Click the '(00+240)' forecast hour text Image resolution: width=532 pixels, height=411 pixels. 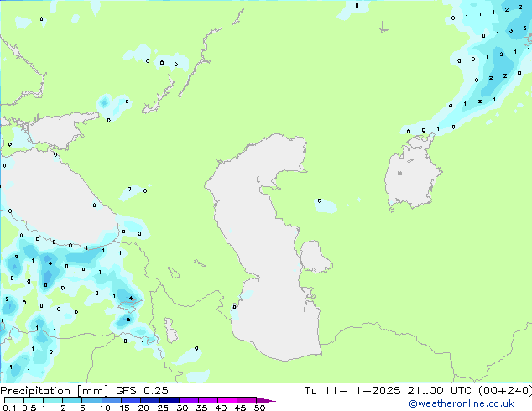click(x=505, y=391)
